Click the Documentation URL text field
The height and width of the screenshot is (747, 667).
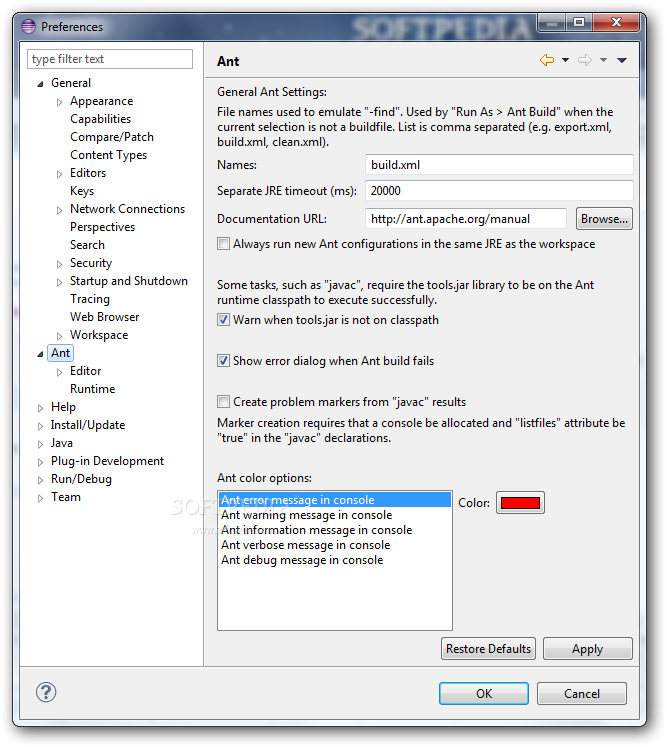point(466,219)
